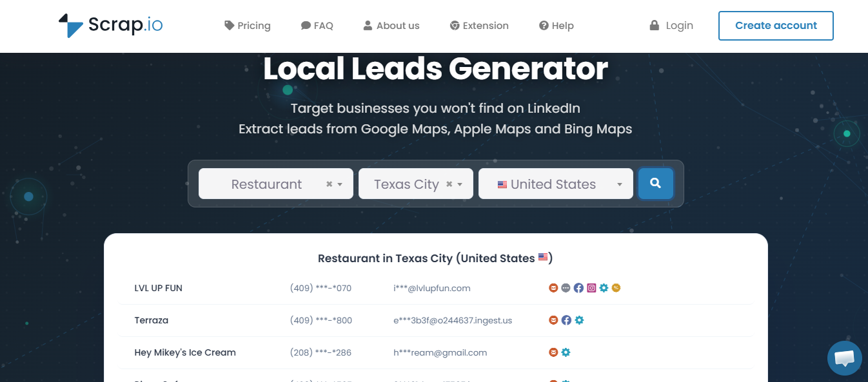The height and width of the screenshot is (382, 868).
Task: Expand the Restaurant category dropdown
Action: click(340, 185)
